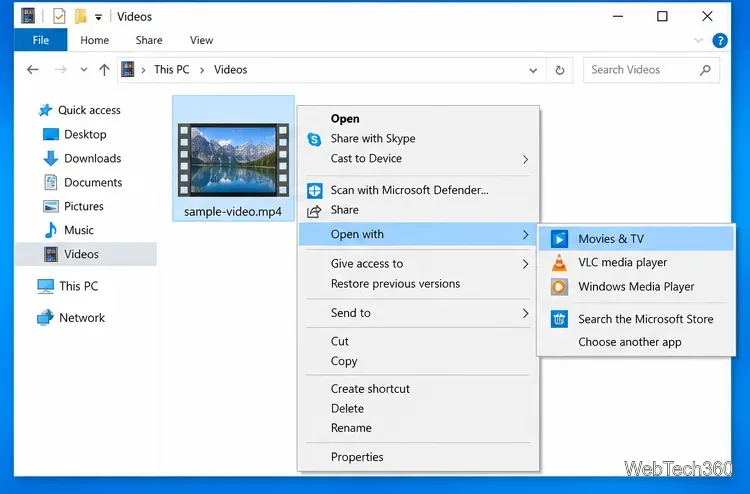This screenshot has width=750, height=494.
Task: Click the Videos filmstrip icon in sidebar
Action: [x=51, y=254]
